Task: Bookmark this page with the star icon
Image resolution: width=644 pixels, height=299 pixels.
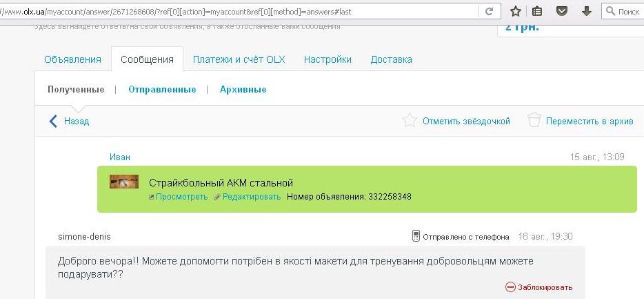Action: (516, 12)
